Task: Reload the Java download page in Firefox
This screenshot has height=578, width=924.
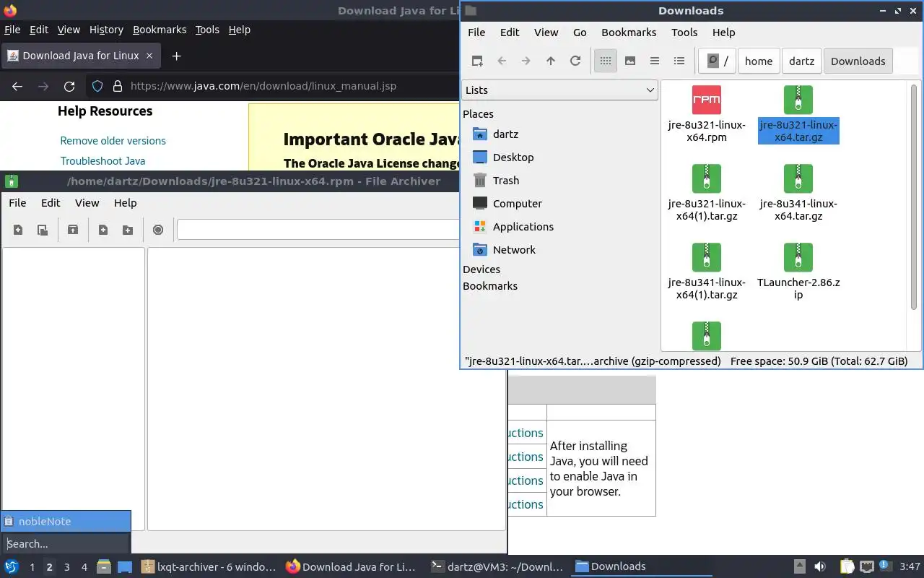Action: point(69,86)
